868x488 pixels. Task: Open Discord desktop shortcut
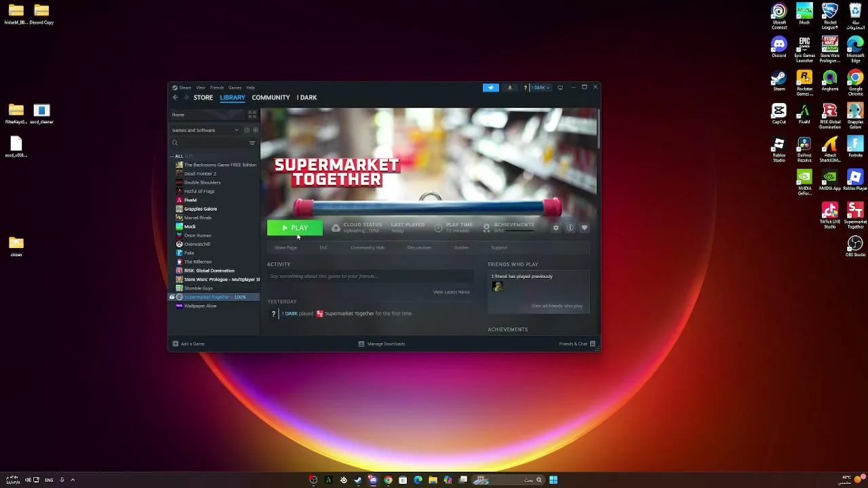click(x=779, y=47)
